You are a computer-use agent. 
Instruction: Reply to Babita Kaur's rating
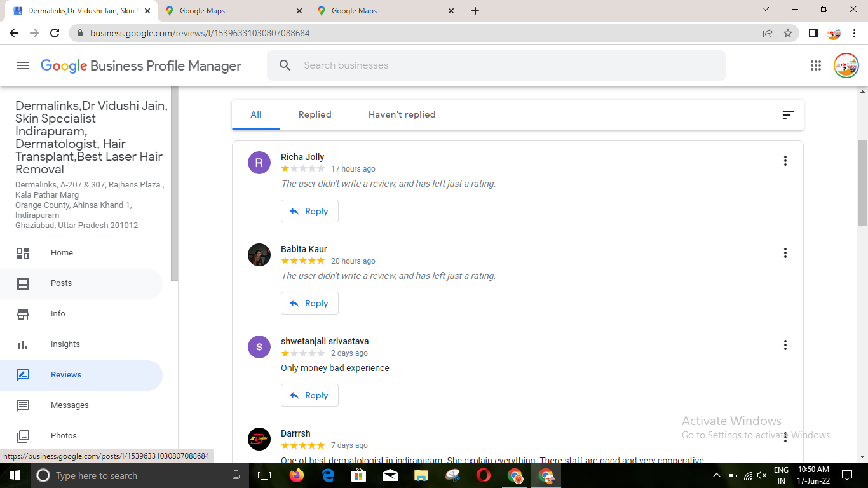click(309, 303)
